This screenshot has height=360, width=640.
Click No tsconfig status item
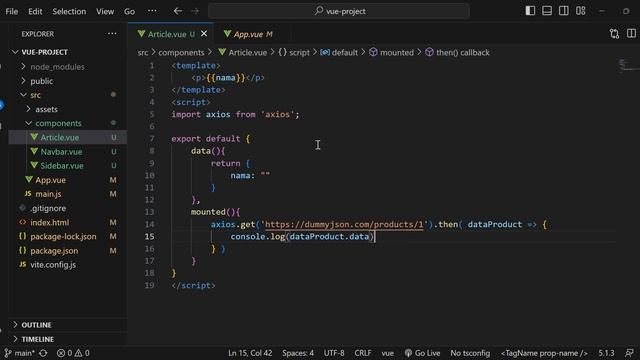click(x=470, y=353)
